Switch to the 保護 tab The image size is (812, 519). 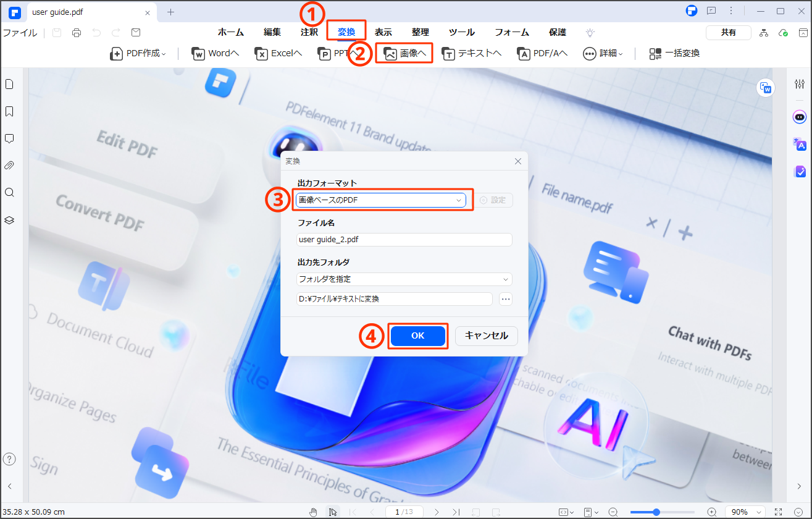coord(558,33)
